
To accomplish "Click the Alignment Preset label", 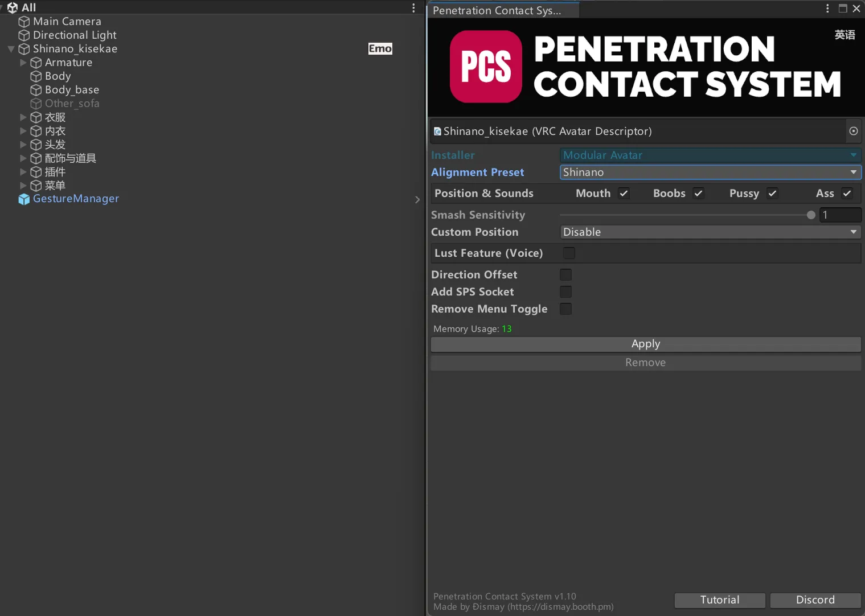I will (x=478, y=173).
